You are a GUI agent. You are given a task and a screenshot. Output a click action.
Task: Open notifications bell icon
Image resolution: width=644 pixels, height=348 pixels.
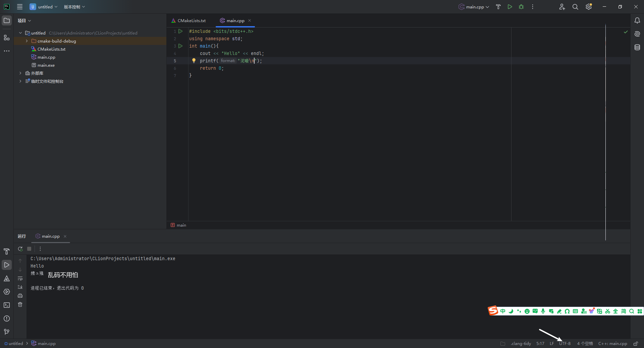pos(637,20)
